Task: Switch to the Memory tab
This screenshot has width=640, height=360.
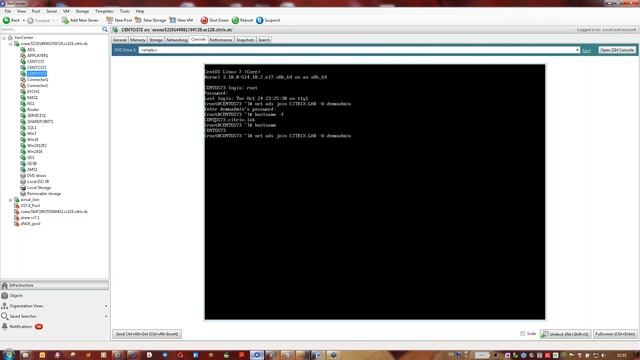Action: pos(138,40)
